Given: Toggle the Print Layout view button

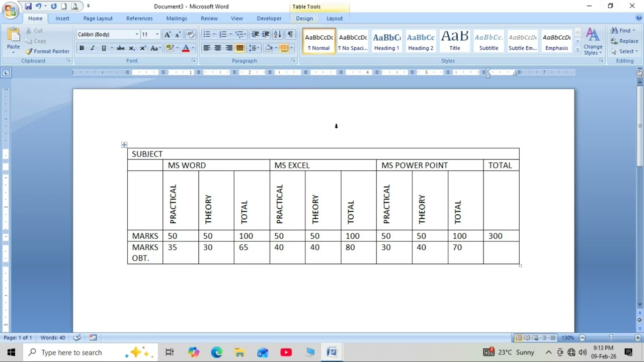Looking at the screenshot, I should [518, 338].
